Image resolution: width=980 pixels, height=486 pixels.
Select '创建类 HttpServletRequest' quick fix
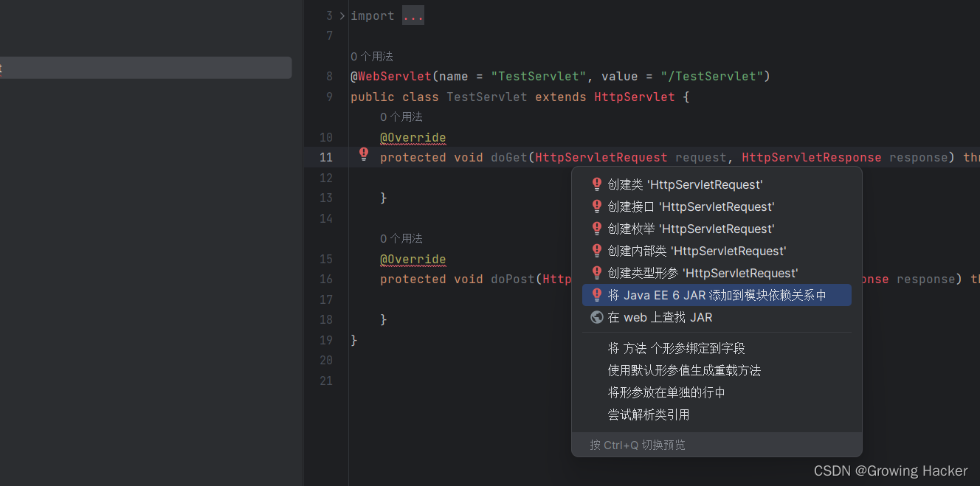(x=686, y=184)
